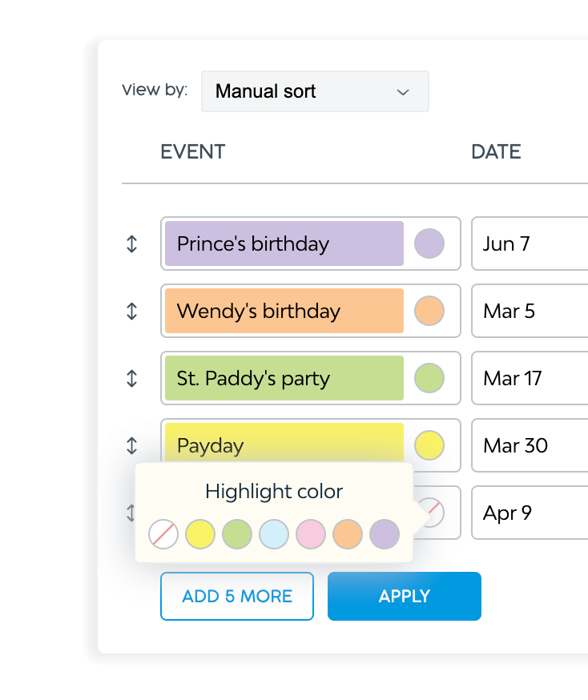
Task: Open orange color circle on Wendy's birthday
Action: coord(429,312)
